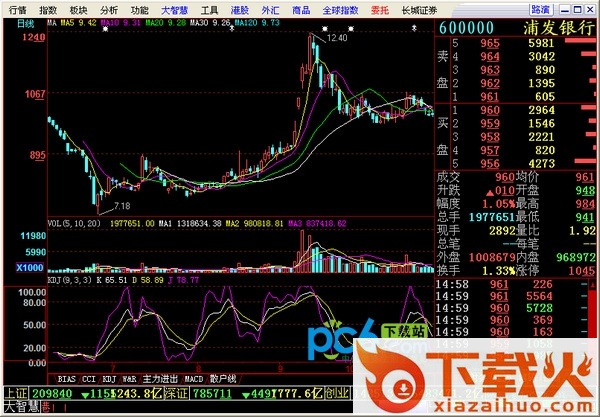Click the MA30 9.26 legend label
The height and width of the screenshot is (417, 600).
point(210,23)
